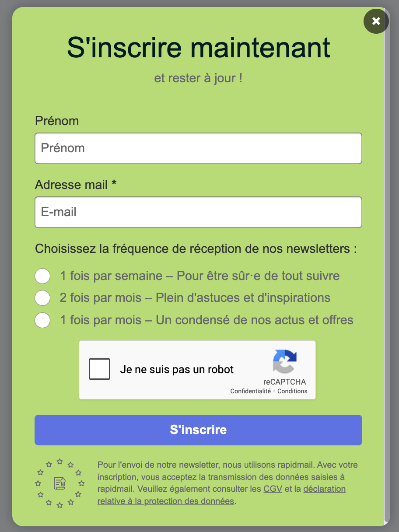Screen dimensions: 399x532
Task: Select the '1 fois par semaine' radio button
Action: (x=42, y=276)
